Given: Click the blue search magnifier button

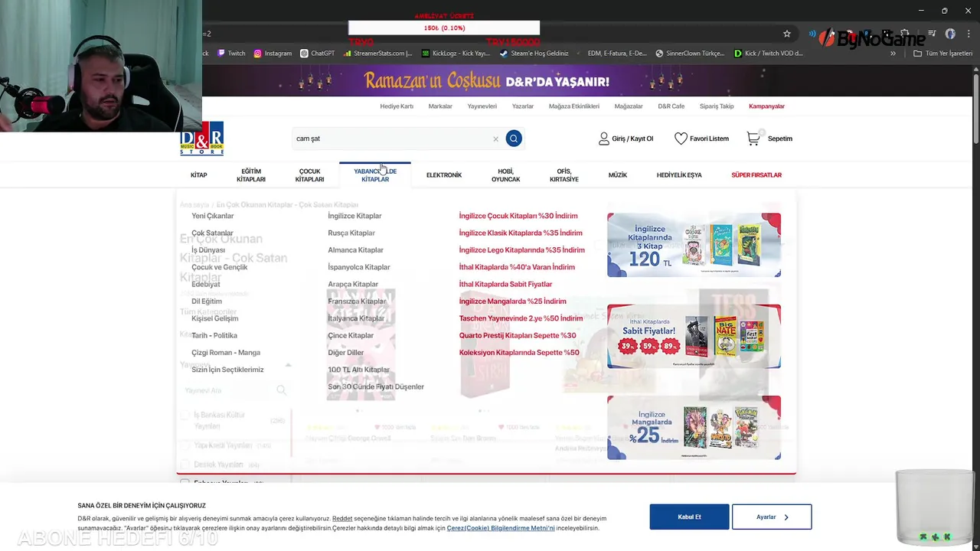Looking at the screenshot, I should pos(514,139).
